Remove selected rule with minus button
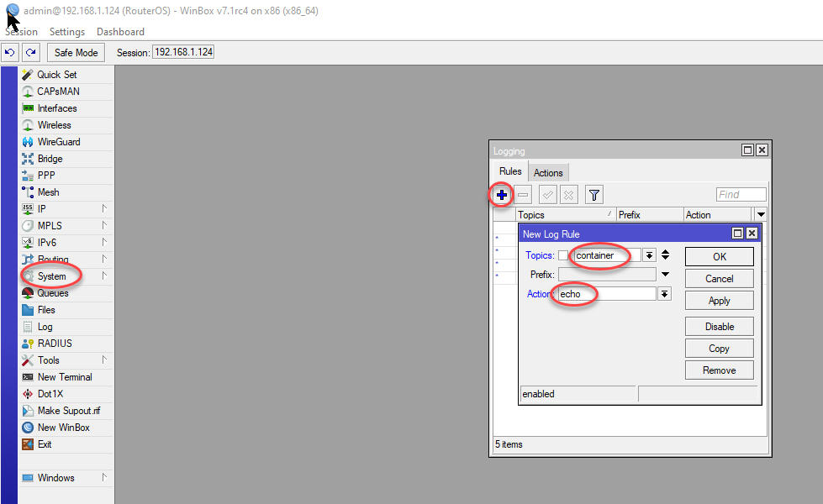The height and width of the screenshot is (504, 823). 523,195
